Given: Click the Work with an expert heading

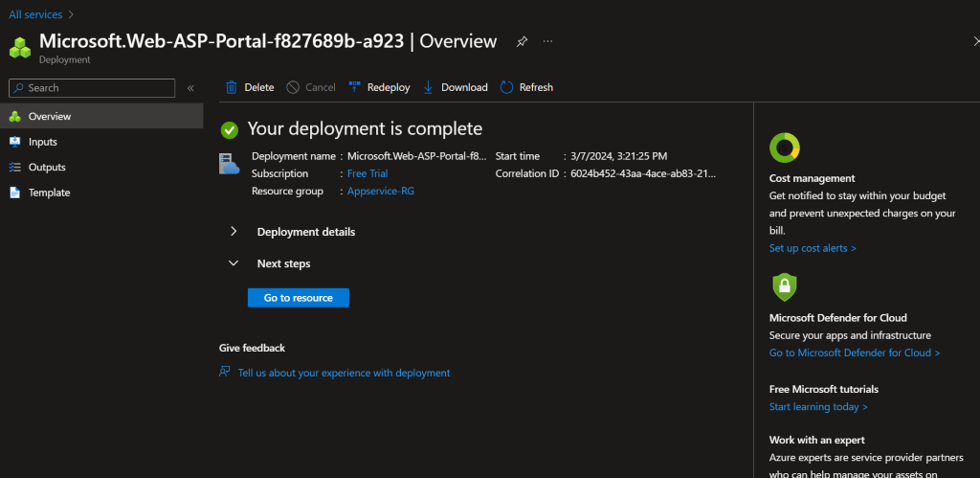Looking at the screenshot, I should click(817, 440).
